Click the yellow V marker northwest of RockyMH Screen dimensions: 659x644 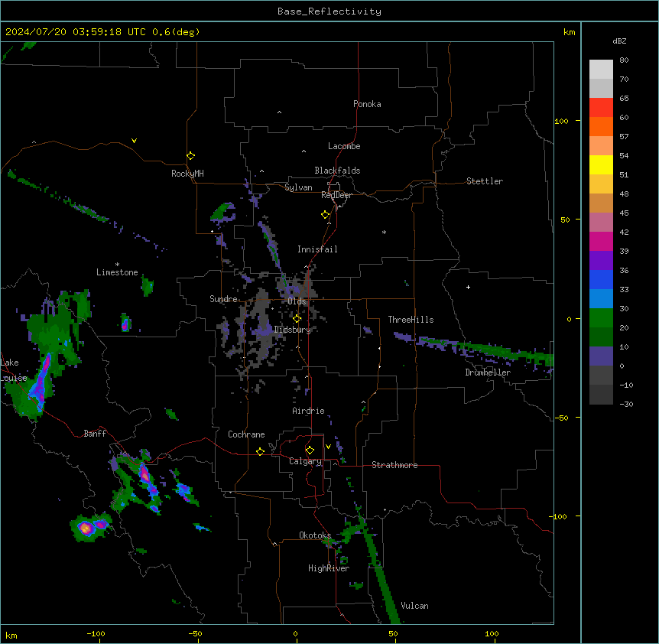134,141
